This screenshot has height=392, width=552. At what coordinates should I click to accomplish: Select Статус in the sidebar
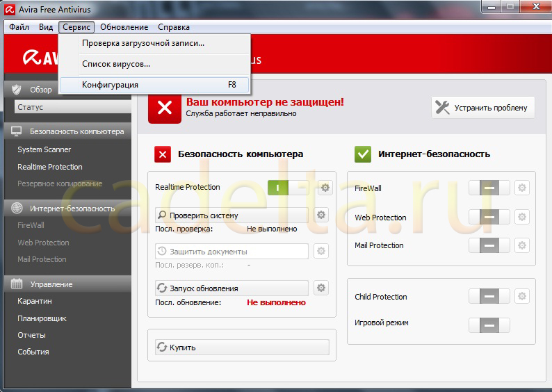(72, 107)
